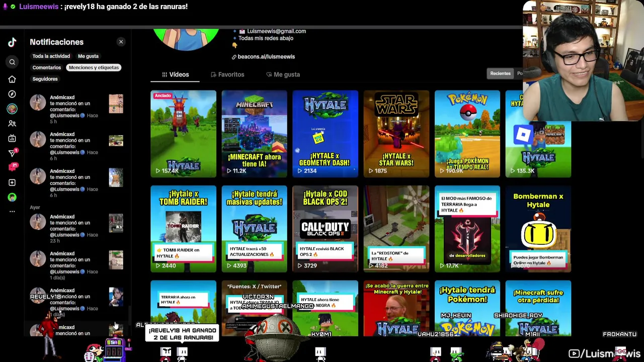Select the Menciones y etiquetas filter
Screen dimensions: 644x362
coord(94,67)
